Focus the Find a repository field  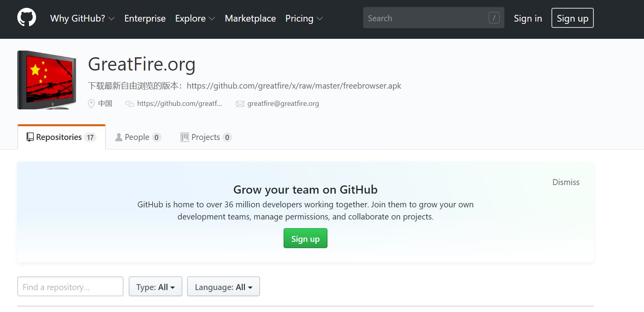70,287
